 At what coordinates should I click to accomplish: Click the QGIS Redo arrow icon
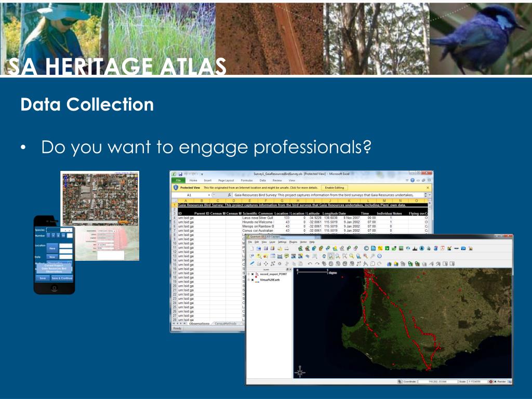(x=317, y=263)
